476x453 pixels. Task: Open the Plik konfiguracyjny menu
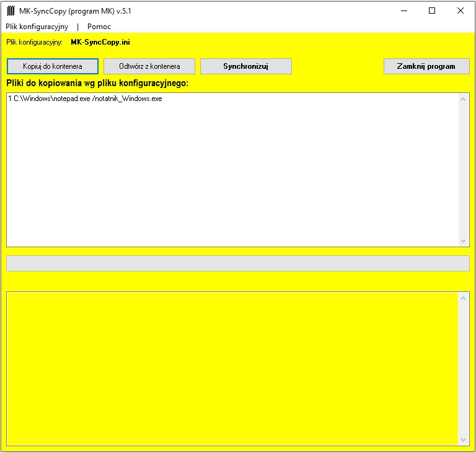37,27
